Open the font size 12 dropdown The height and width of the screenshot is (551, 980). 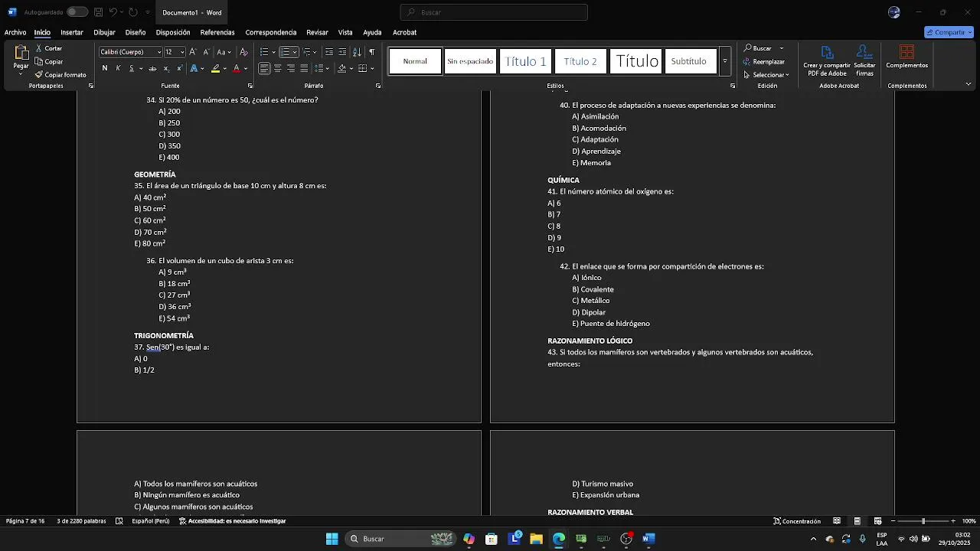[x=182, y=52]
